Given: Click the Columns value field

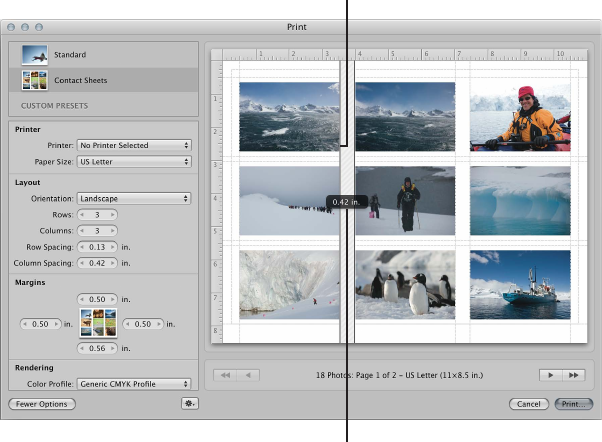Looking at the screenshot, I should (x=98, y=231).
